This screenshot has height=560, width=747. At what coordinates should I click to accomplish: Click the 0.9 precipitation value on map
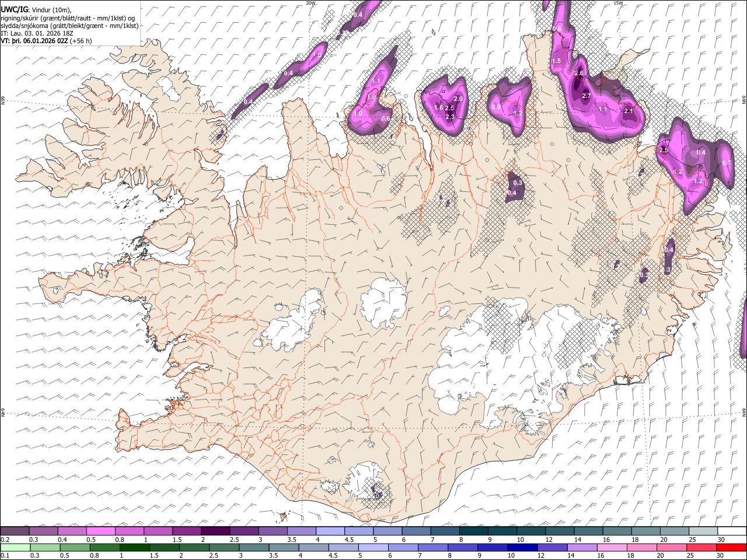tap(497, 107)
